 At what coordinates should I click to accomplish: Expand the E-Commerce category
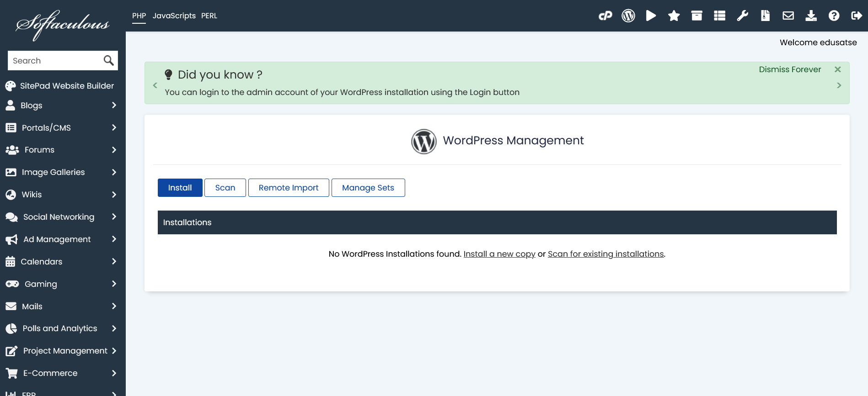coord(62,373)
